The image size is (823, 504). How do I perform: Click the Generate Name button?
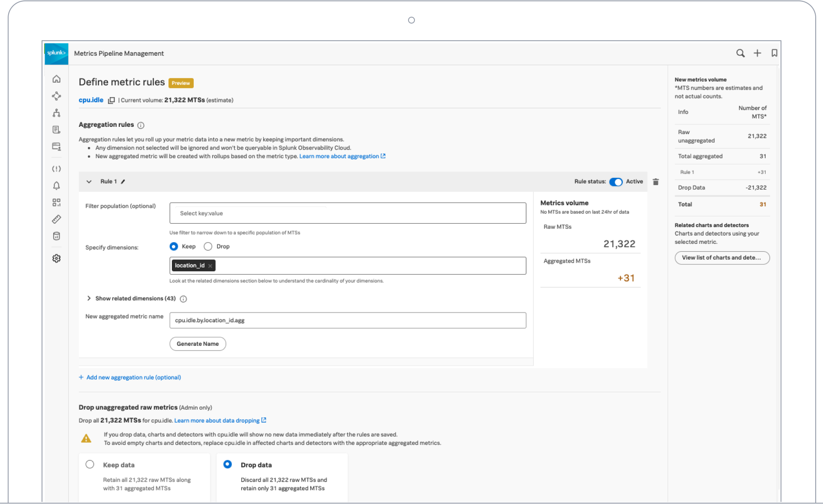198,344
